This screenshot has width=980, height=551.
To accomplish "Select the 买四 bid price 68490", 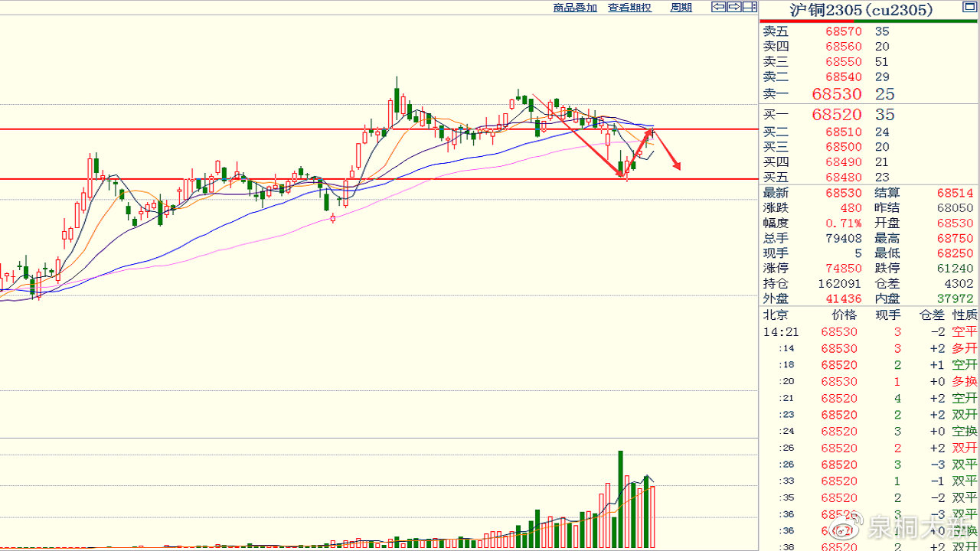I will 844,162.
